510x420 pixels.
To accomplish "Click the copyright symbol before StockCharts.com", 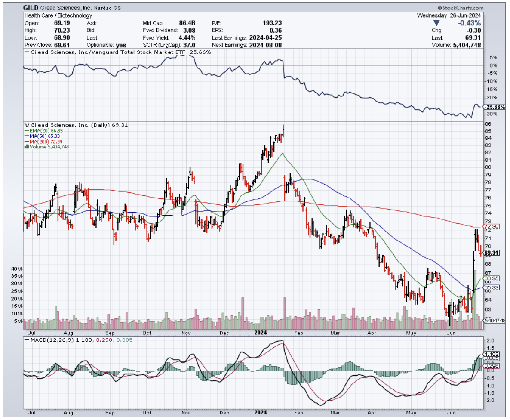I will click(x=440, y=8).
